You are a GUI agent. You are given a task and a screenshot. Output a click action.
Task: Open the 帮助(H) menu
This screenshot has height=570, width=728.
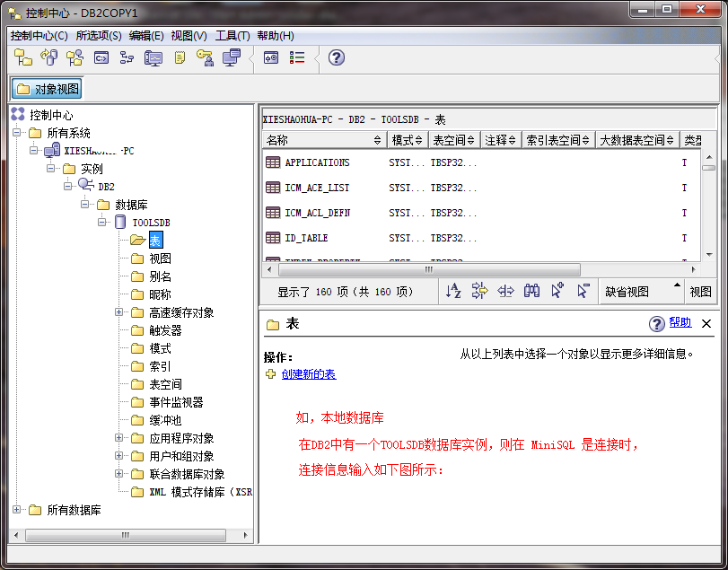(276, 36)
